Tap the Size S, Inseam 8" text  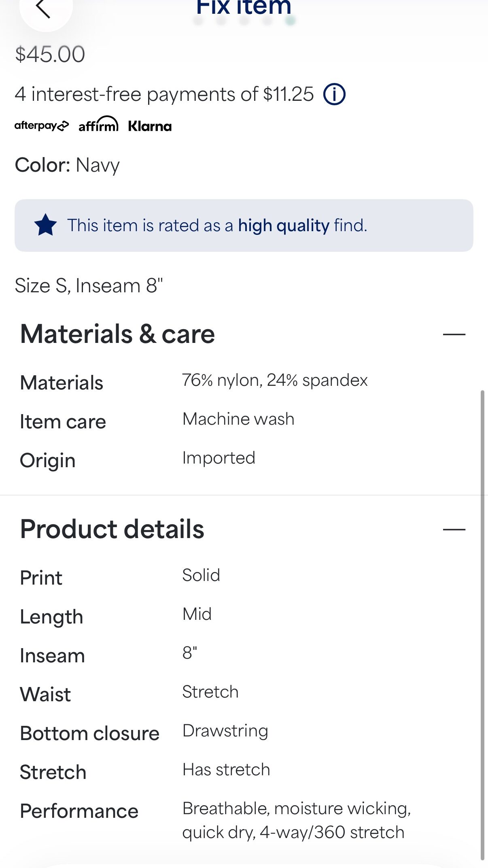pyautogui.click(x=89, y=286)
